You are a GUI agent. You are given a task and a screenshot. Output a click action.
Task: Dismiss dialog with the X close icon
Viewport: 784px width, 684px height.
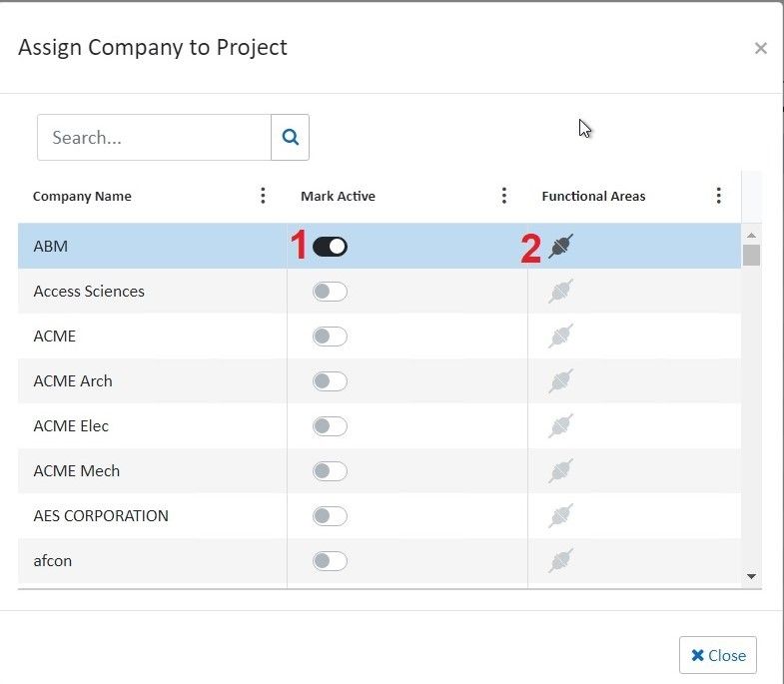tap(760, 48)
